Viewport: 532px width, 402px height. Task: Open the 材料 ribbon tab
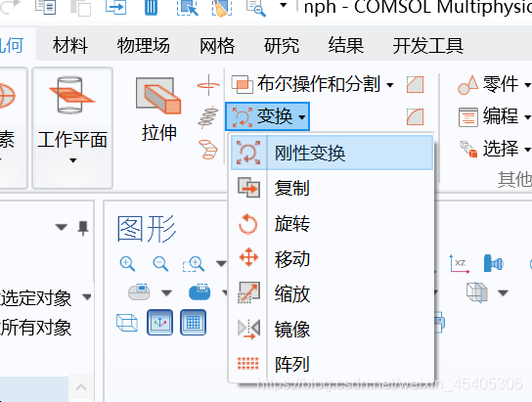[x=70, y=45]
